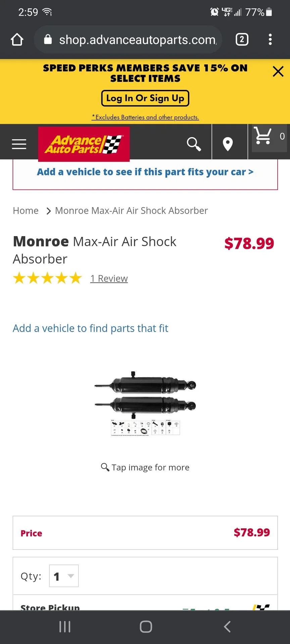Tap the Android back navigation button
290x644 pixels.
point(227,627)
